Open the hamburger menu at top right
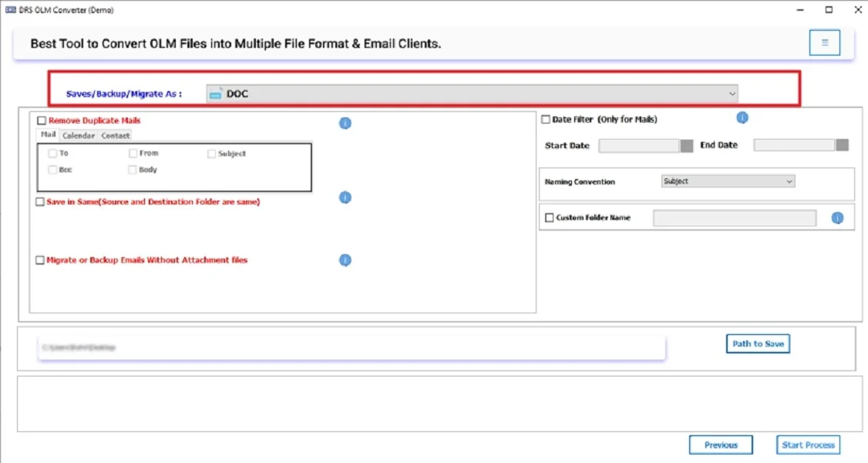868x463 pixels. coord(824,42)
